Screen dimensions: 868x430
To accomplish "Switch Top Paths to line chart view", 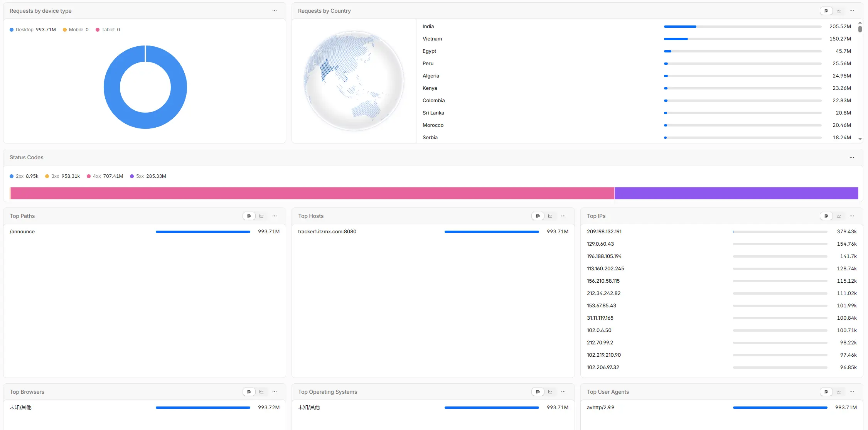I will pyautogui.click(x=261, y=216).
